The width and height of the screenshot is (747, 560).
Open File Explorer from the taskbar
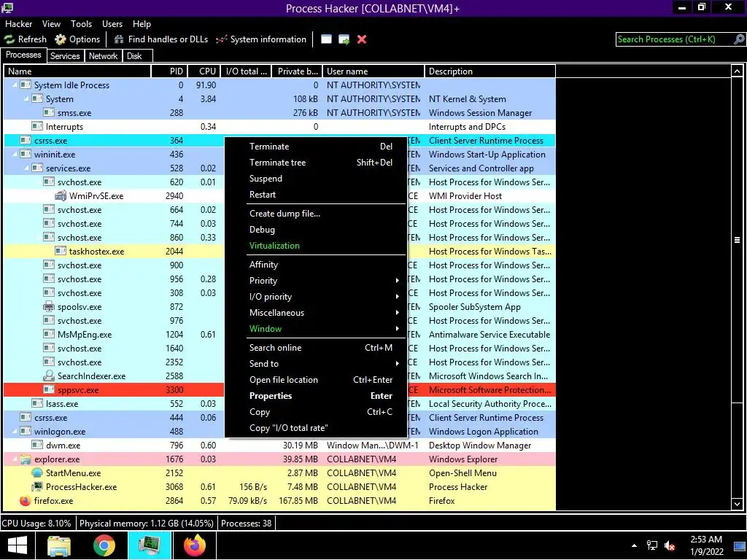coord(59,545)
